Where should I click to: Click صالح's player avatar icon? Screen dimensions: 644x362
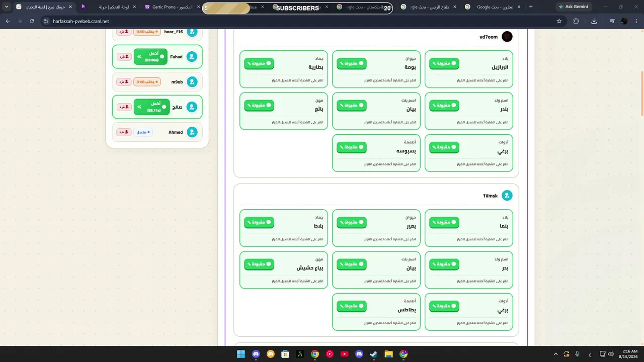(x=192, y=107)
